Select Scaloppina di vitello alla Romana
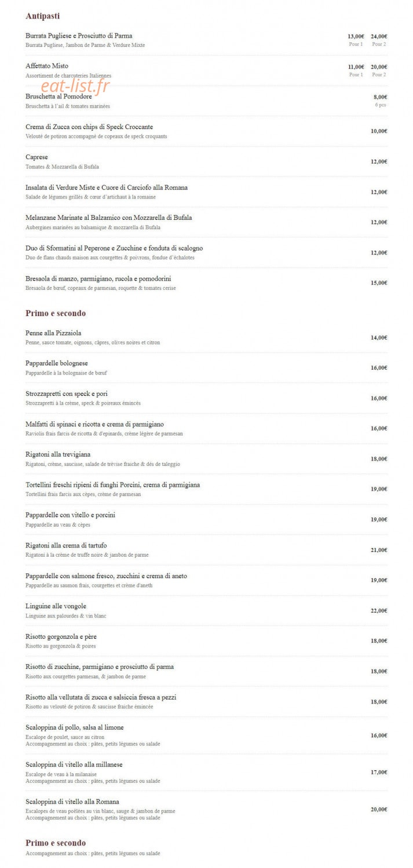Screen dimensions: 413x868 (x=72, y=802)
